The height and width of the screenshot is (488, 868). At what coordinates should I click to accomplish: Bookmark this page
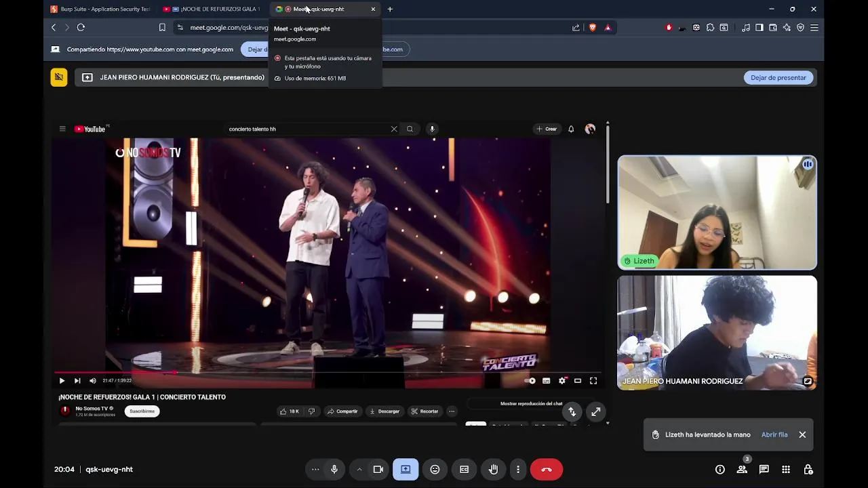(x=162, y=27)
